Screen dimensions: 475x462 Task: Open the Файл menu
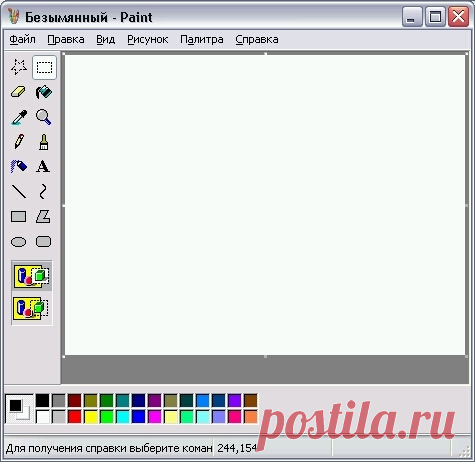tap(22, 40)
